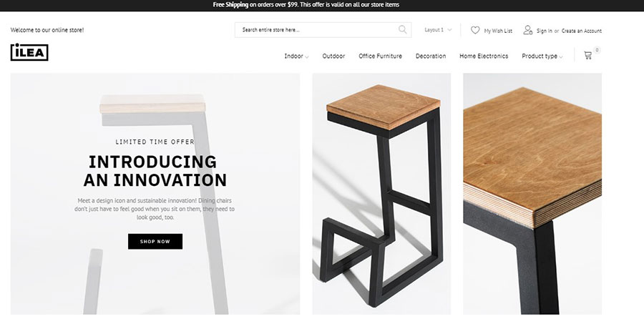This screenshot has width=644, height=324.
Task: Click the wish list heart icon
Action: click(x=475, y=30)
